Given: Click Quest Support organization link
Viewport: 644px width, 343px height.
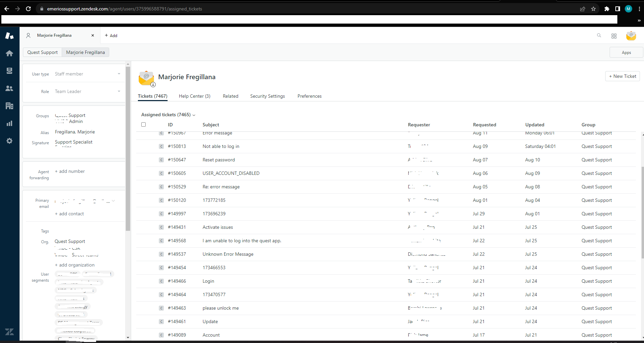Looking at the screenshot, I should tap(70, 241).
